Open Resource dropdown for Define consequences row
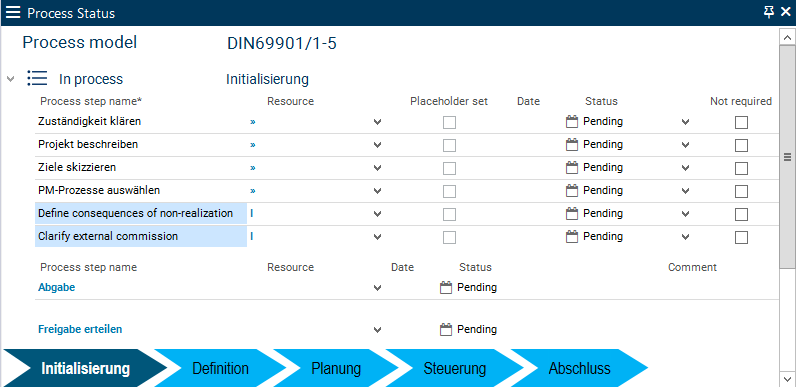The image size is (796, 387). click(x=377, y=214)
